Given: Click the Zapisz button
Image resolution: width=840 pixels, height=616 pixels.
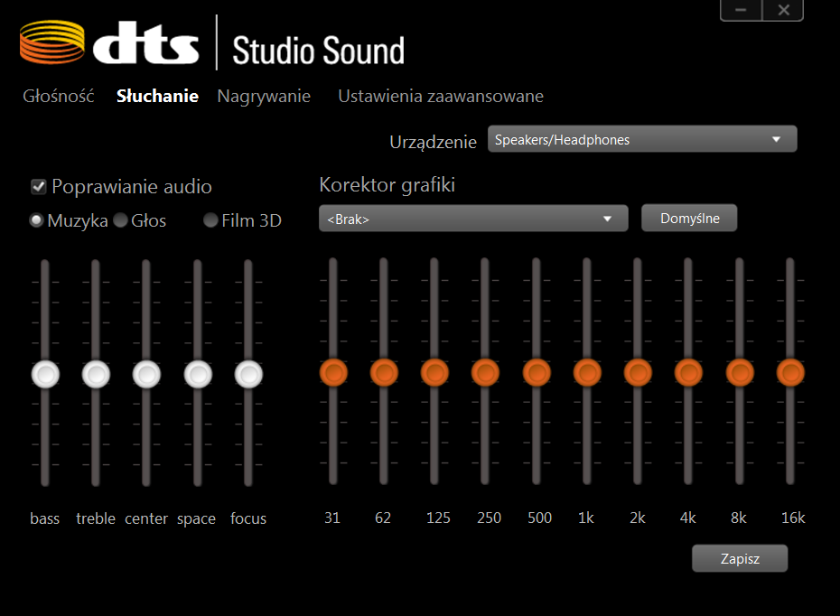Looking at the screenshot, I should click(x=740, y=559).
